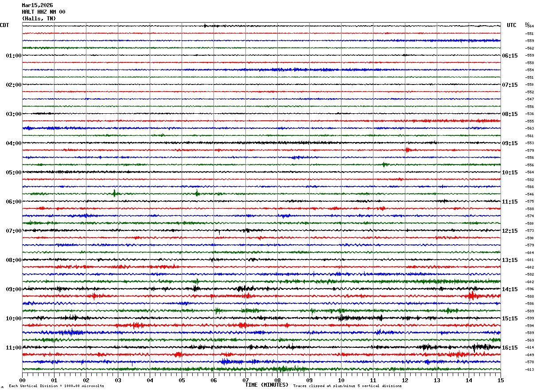The width and height of the screenshot is (536, 392).
Task: Click the "05:00" CDT time label
Action: (x=14, y=173)
